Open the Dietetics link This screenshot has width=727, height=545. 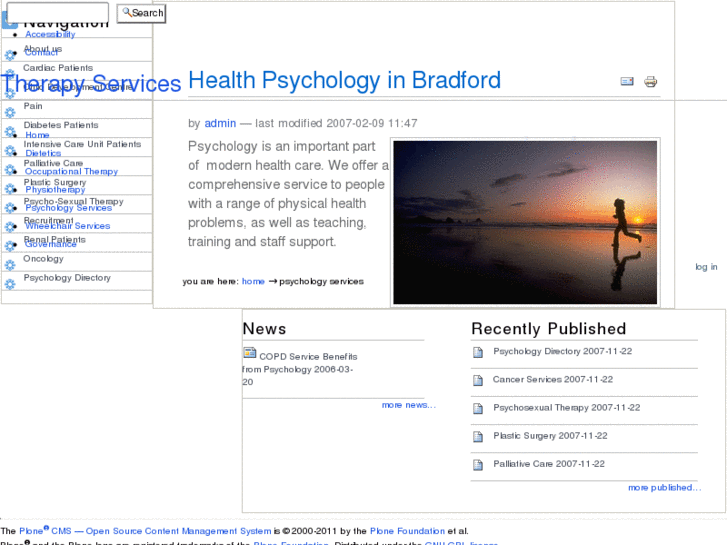point(43,154)
